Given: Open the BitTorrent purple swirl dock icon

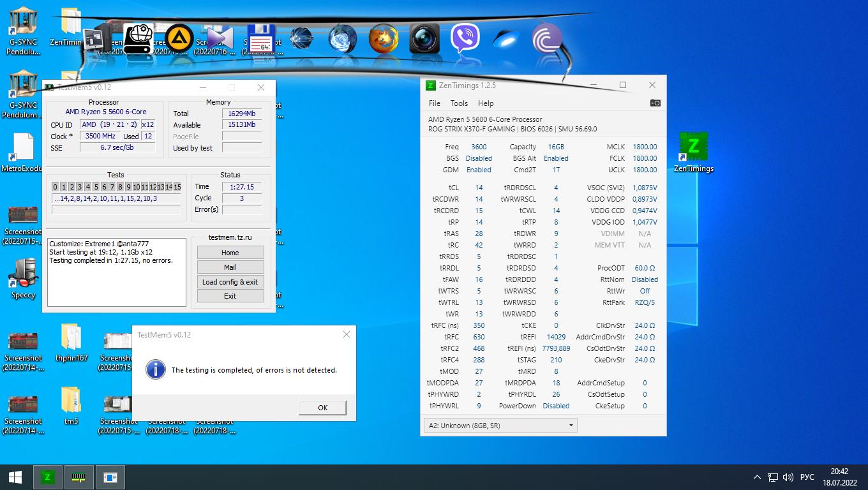Looking at the screenshot, I should pyautogui.click(x=547, y=38).
